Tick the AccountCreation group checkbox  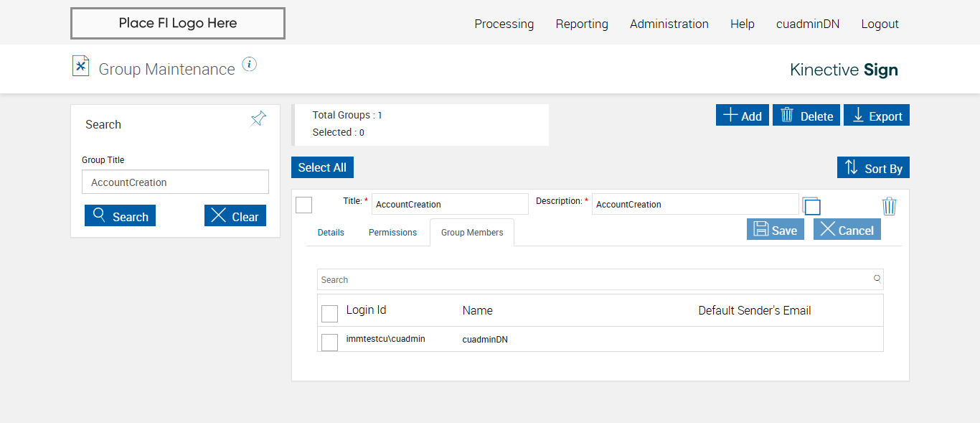pyautogui.click(x=304, y=205)
